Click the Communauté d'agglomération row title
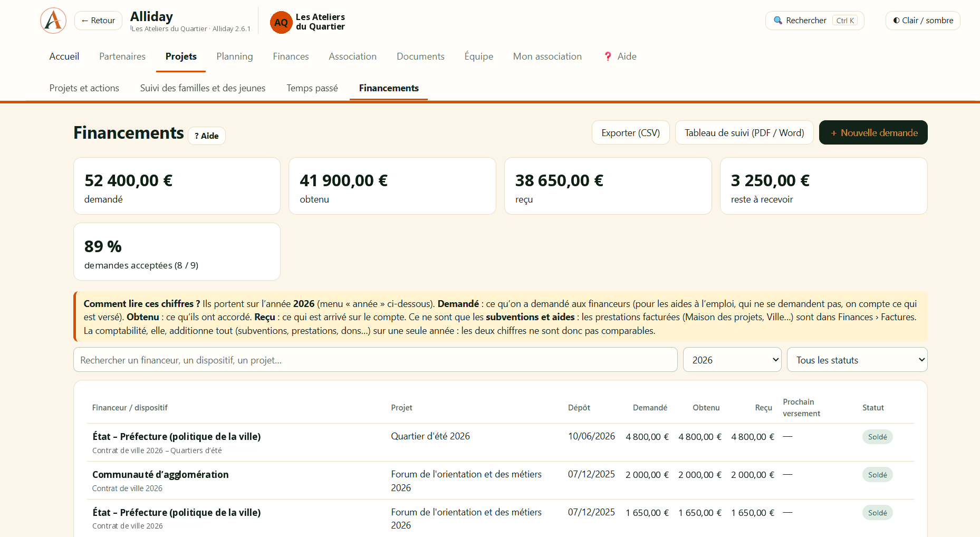 point(160,474)
